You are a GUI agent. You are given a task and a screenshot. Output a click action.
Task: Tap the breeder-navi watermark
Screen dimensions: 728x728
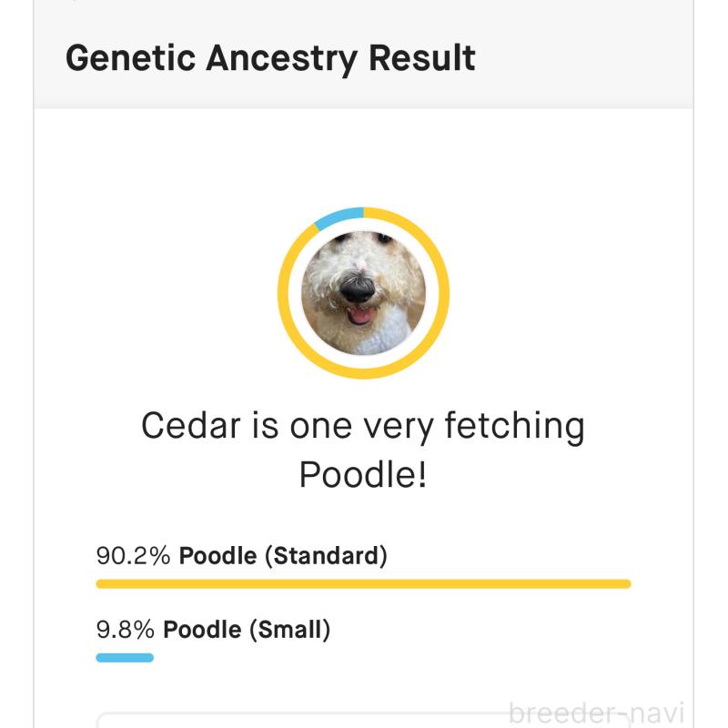click(596, 713)
